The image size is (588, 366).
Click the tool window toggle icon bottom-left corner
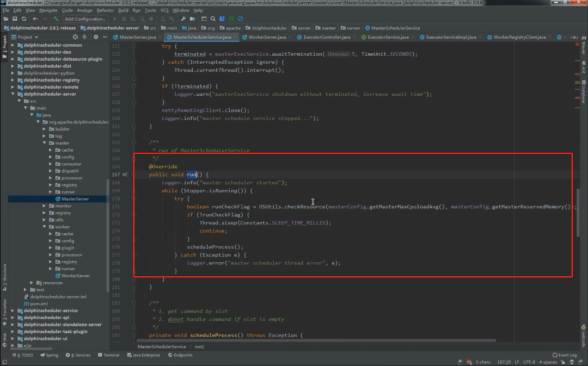pos(4,362)
